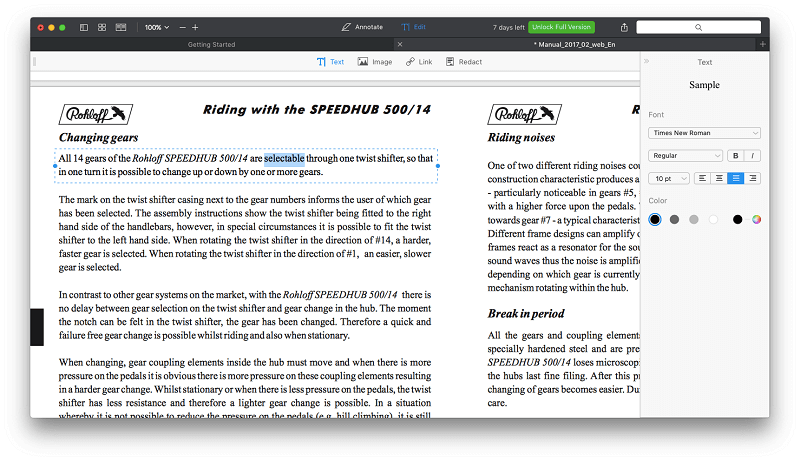Click the toolbar drag grip at left
This screenshot has width=800, height=461.
(x=35, y=62)
